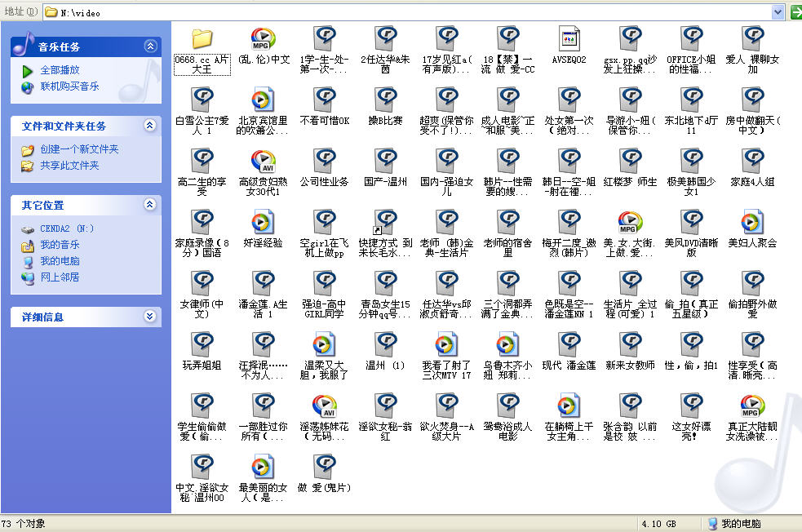
Task: Open the AVSEQ02 video file
Action: point(569,38)
